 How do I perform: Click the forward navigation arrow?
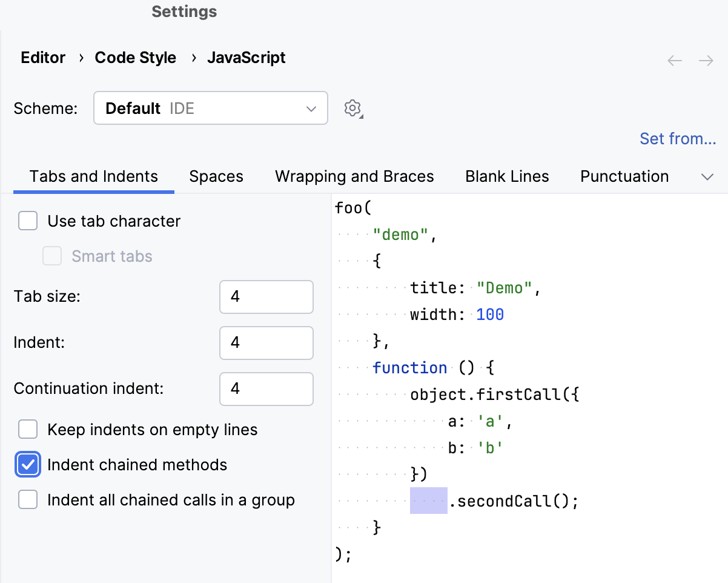coord(706,60)
